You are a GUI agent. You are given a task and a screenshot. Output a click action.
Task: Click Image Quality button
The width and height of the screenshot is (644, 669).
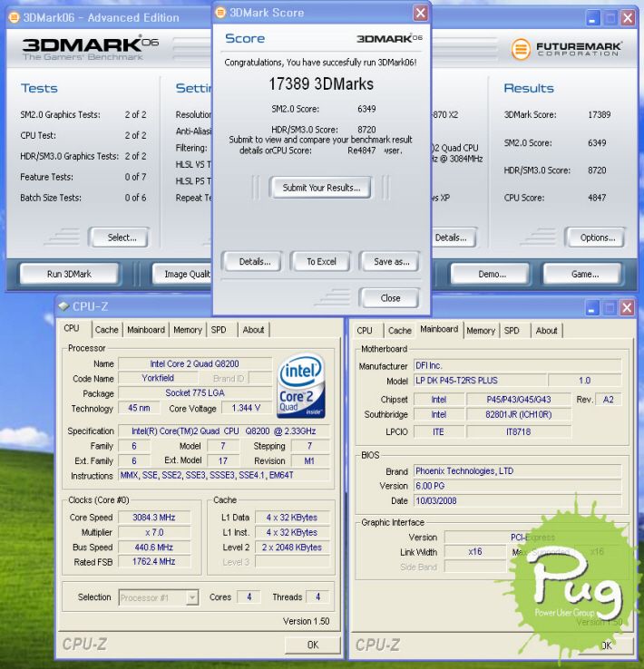pyautogui.click(x=182, y=274)
